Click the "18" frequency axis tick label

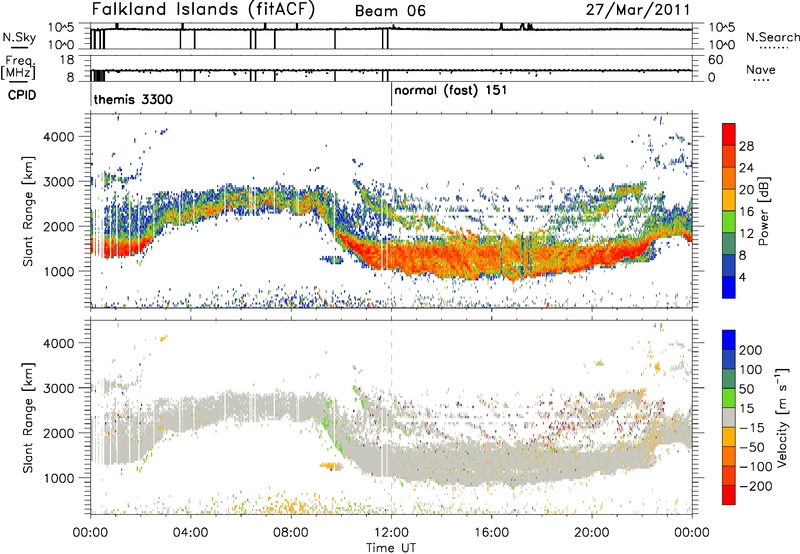(x=67, y=60)
